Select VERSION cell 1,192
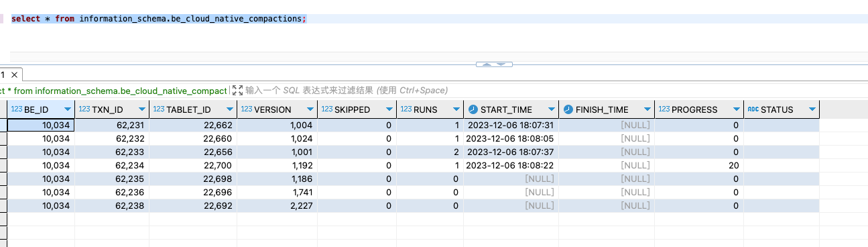The width and height of the screenshot is (868, 247). (277, 165)
